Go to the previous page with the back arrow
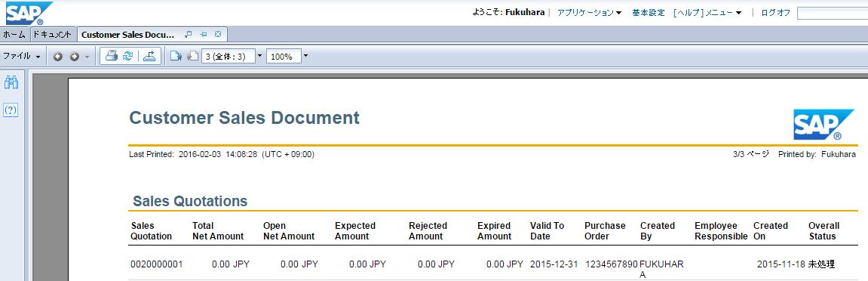 57,57
